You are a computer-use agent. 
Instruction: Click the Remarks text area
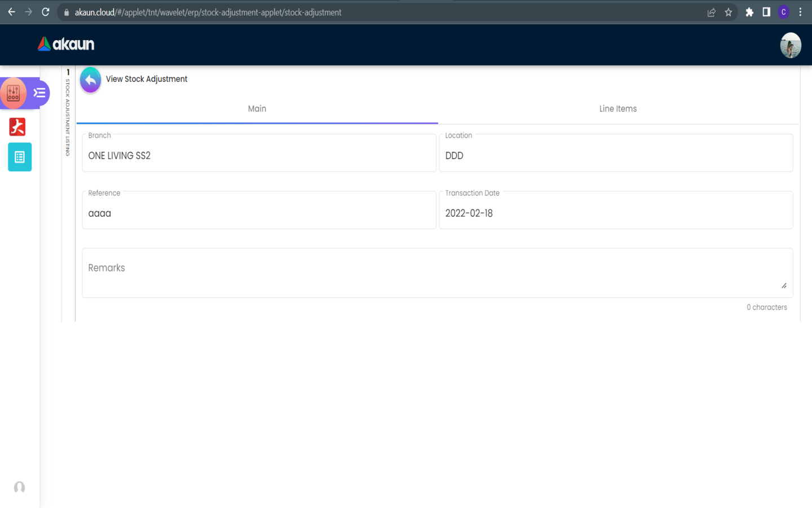(438, 273)
